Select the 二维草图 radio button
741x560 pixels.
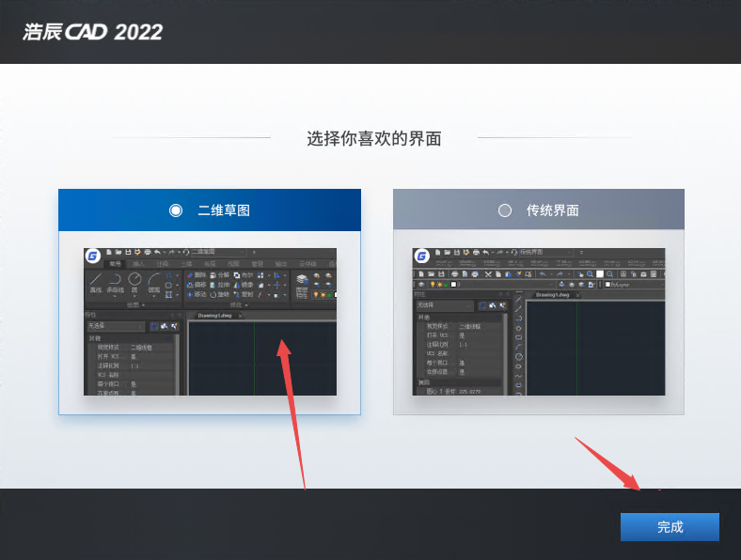click(x=176, y=210)
